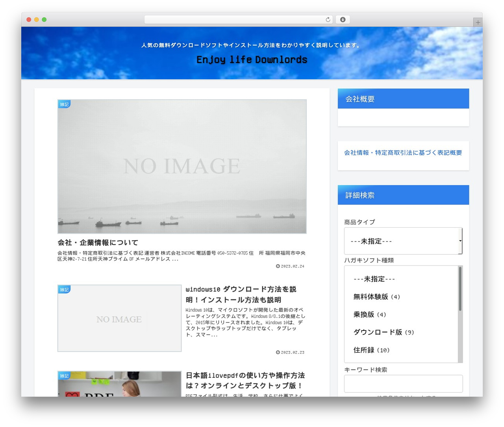Screen dimensions: 504x427
Task: Click the 雑記 tag on the ilovepdf article
Action: coord(64,376)
